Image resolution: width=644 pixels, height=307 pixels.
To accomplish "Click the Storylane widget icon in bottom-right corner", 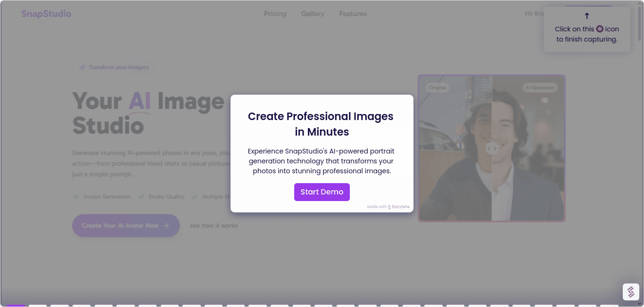I will 631,292.
